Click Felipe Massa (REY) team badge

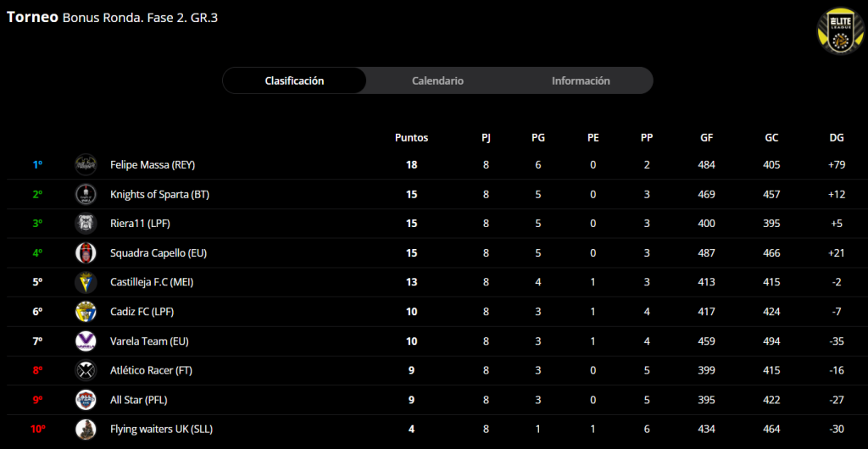point(86,164)
